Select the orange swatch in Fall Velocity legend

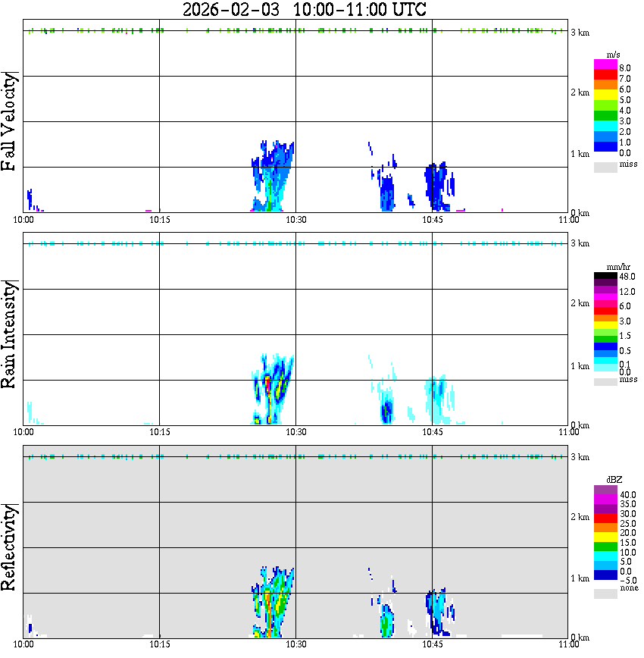click(x=605, y=85)
